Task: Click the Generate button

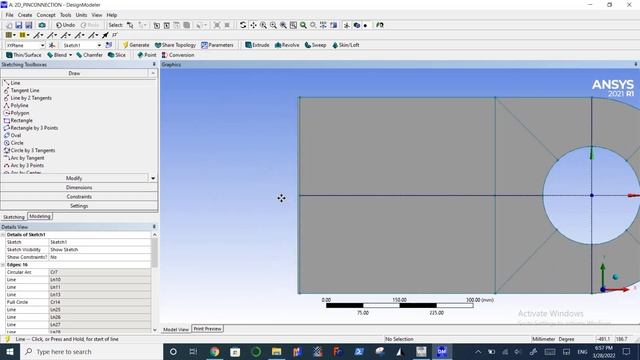Action: coord(136,45)
